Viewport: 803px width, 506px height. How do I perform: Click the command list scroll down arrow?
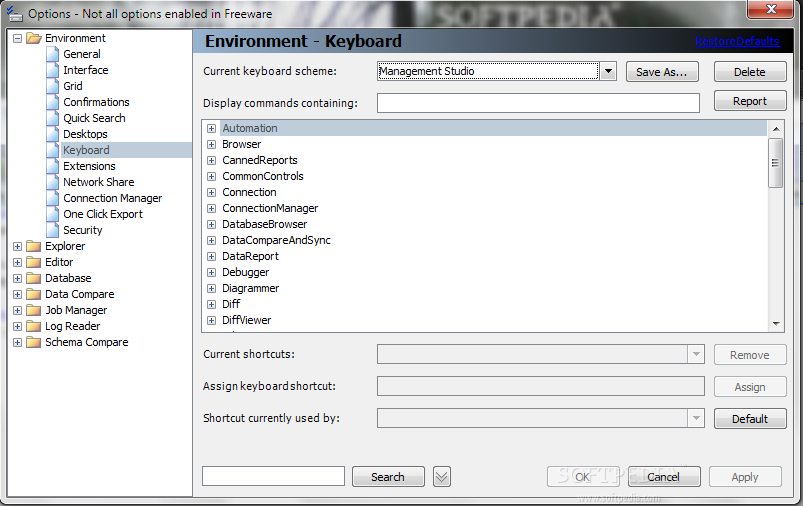776,324
